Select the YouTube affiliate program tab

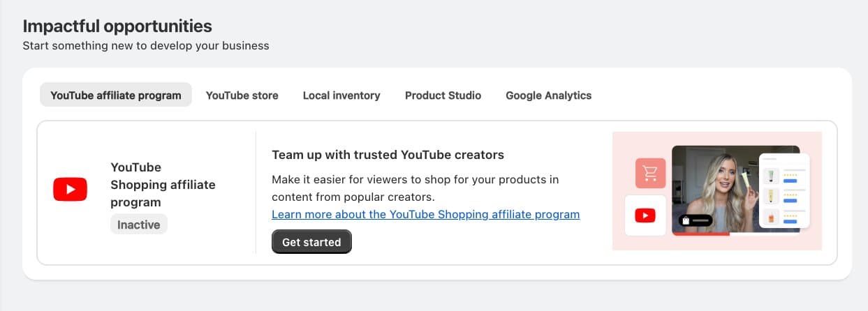pyautogui.click(x=116, y=96)
